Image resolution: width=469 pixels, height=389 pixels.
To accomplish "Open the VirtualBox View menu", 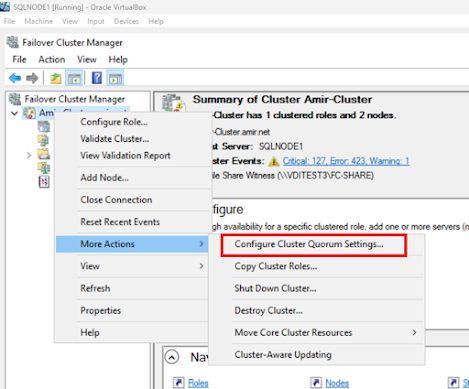I will point(70,21).
